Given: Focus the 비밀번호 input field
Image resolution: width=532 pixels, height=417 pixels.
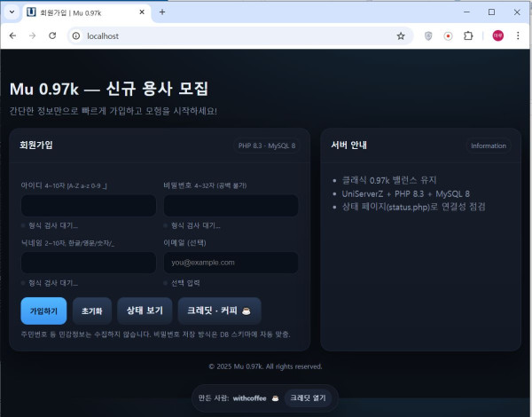Looking at the screenshot, I should (231, 206).
